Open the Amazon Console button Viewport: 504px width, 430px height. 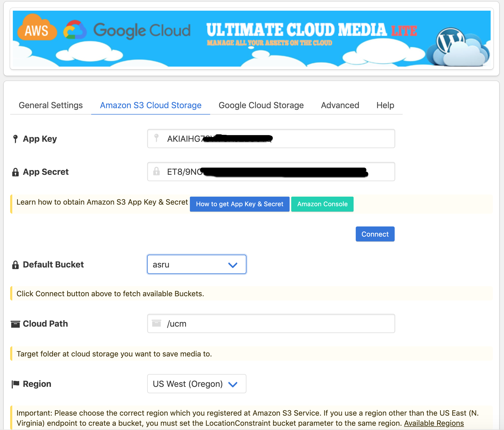point(322,204)
